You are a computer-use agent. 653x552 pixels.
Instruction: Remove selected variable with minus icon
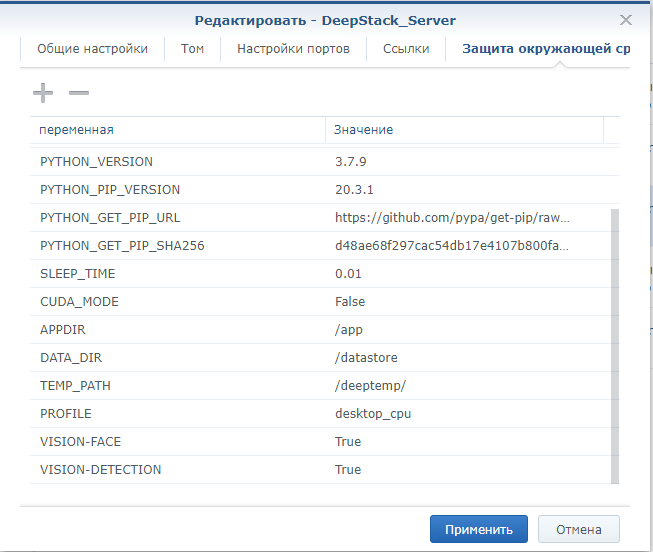79,92
